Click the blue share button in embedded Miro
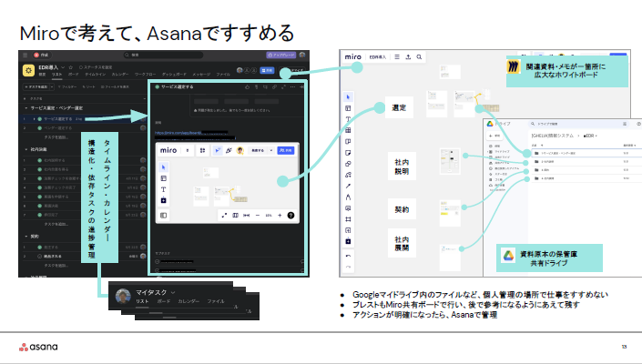This screenshot has height=364, width=642. [286, 150]
